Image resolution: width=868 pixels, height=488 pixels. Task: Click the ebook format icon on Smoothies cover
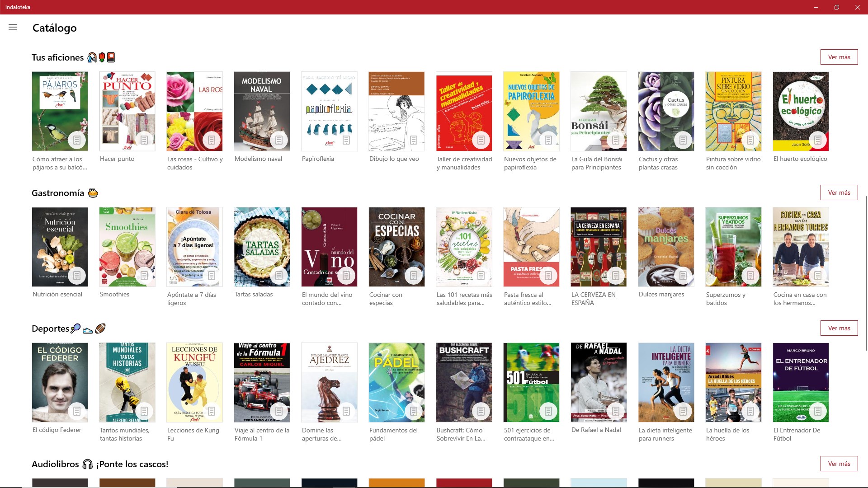[144, 276]
